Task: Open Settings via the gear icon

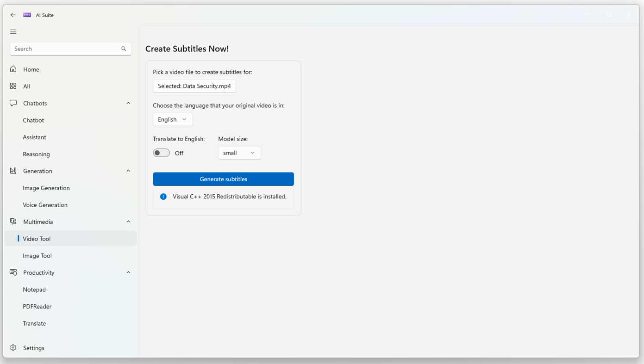Action: 13,347
